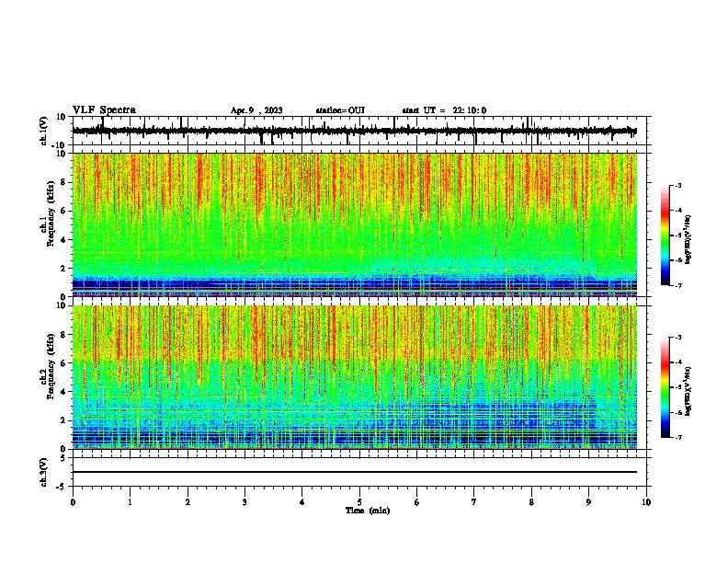Click the date "Apr. 9, 2023" in the header
Image resolution: width=728 pixels, height=563 pixels.
click(256, 110)
